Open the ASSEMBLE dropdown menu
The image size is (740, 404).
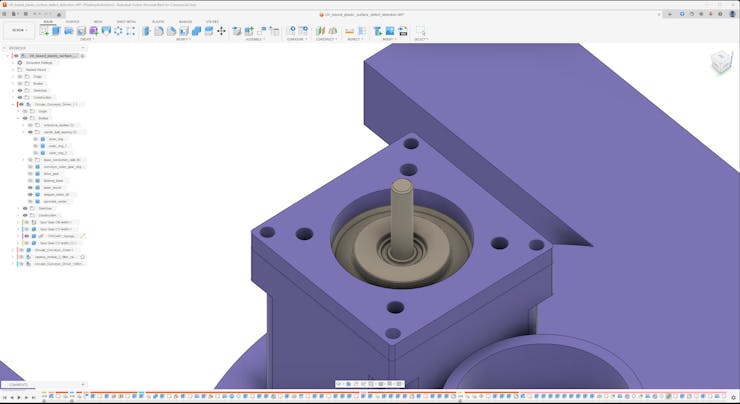coord(255,39)
